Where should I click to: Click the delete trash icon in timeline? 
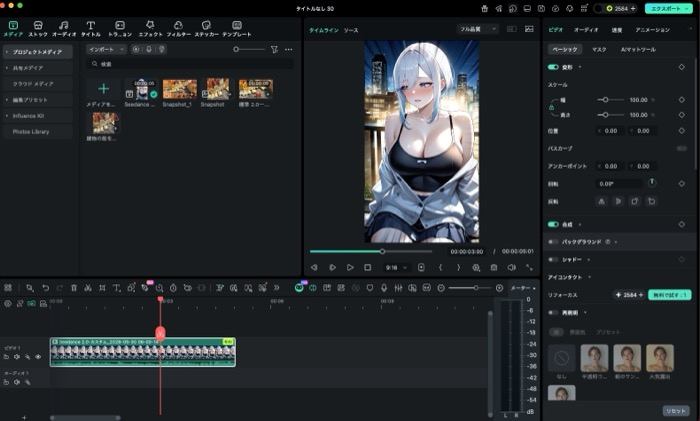pyautogui.click(x=74, y=288)
